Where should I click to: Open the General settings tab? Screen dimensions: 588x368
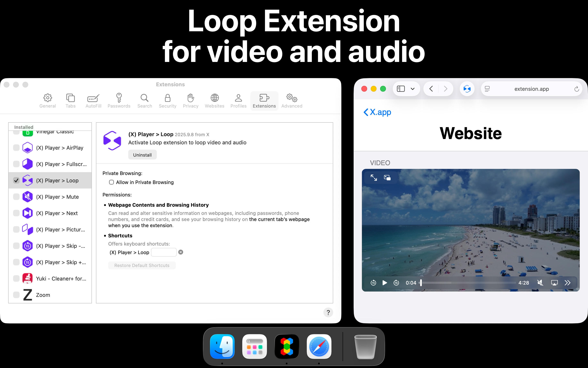coord(48,101)
